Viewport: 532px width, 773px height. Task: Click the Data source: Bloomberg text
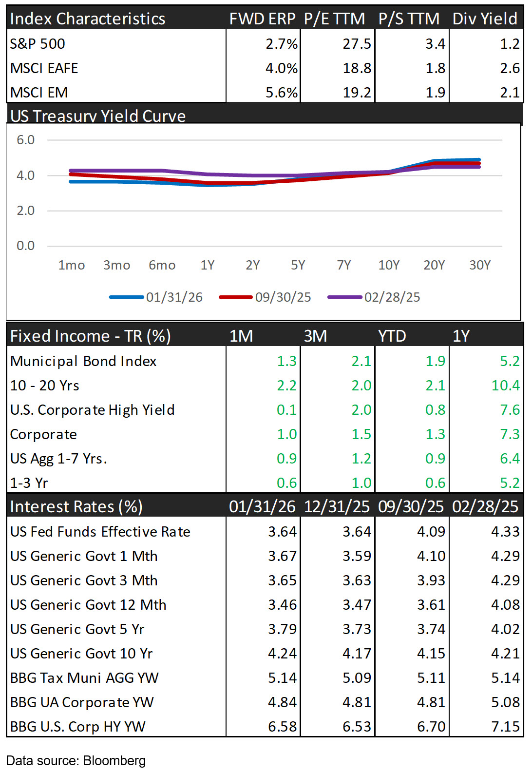coord(76,760)
